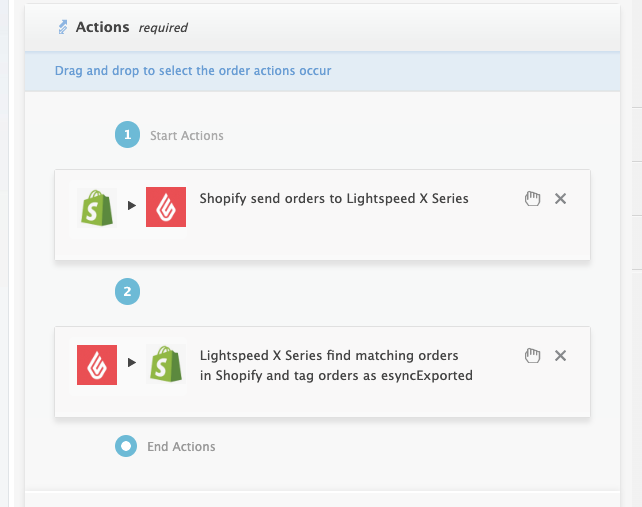Screen dimensions: 642x507
Task: Click the Shopify icon in the first action
Action: pos(97,206)
